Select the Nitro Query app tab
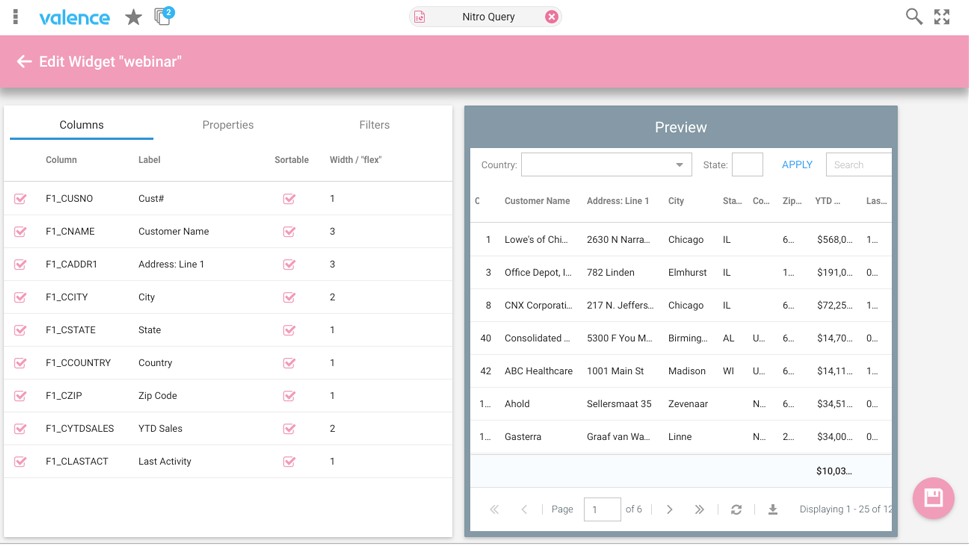The height and width of the screenshot is (545, 969). (x=486, y=17)
